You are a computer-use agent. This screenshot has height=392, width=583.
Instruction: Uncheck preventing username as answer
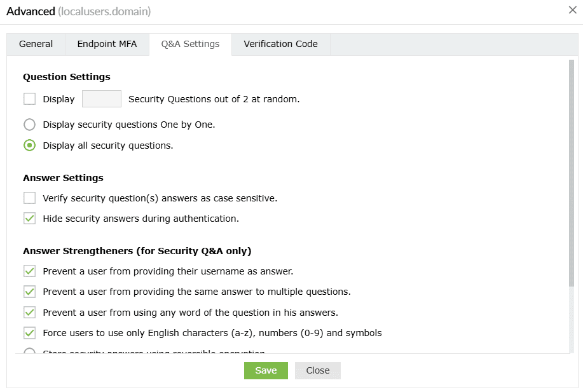pos(29,271)
